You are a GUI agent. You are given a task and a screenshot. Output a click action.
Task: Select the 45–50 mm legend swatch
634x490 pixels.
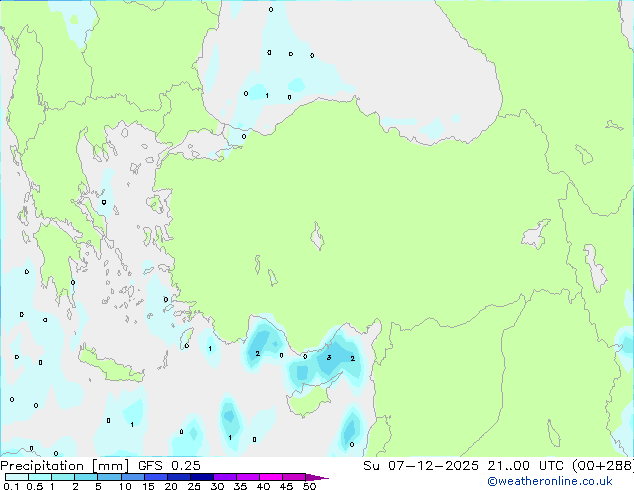point(294,477)
